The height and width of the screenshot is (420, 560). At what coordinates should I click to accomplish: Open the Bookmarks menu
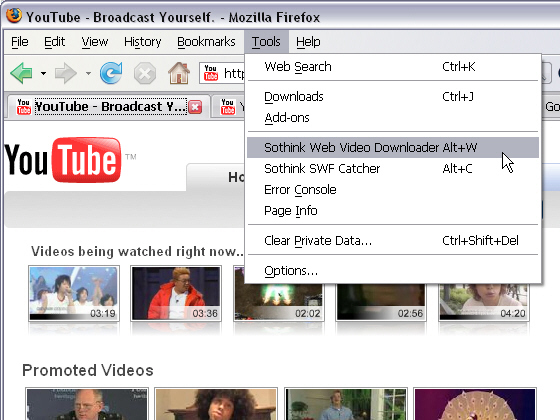(206, 42)
